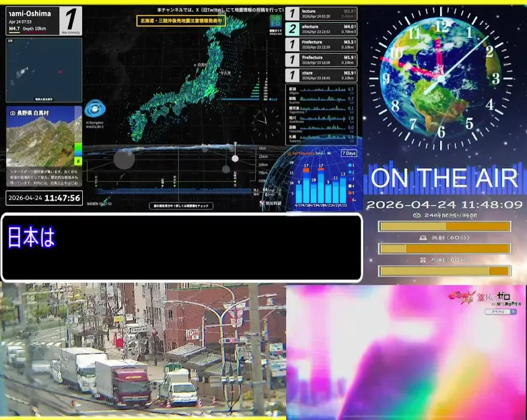Click the camera icon beside 長野県 白馬村

click(x=13, y=113)
